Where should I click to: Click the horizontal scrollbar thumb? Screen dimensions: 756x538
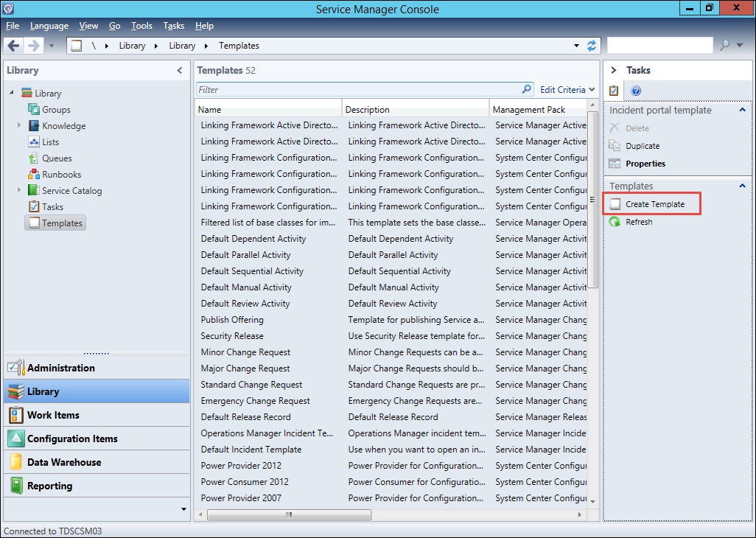tap(290, 515)
